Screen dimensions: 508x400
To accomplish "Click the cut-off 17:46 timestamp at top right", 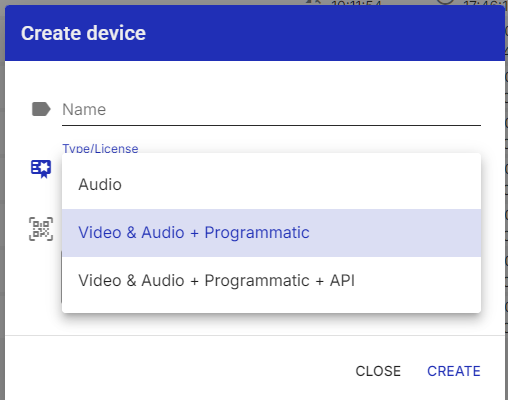I will coord(485,3).
